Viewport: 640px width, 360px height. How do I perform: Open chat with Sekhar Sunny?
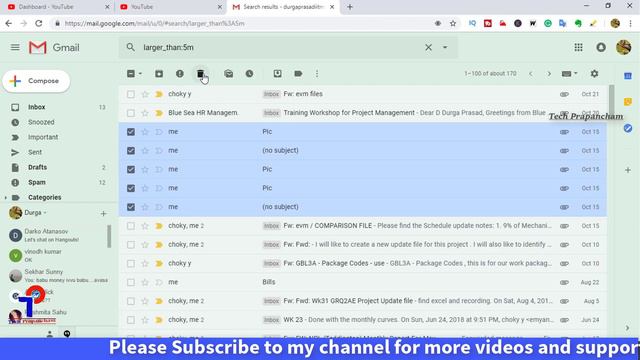[x=57, y=276]
